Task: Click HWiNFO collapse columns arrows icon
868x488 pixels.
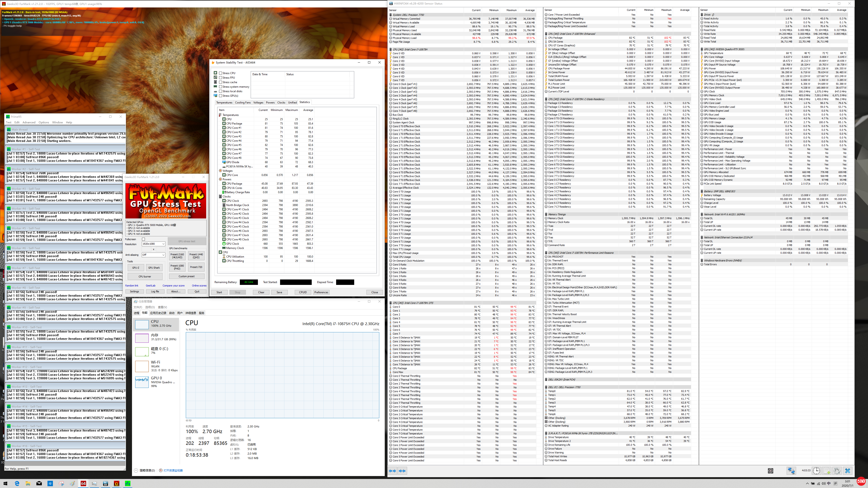Action: coord(402,471)
